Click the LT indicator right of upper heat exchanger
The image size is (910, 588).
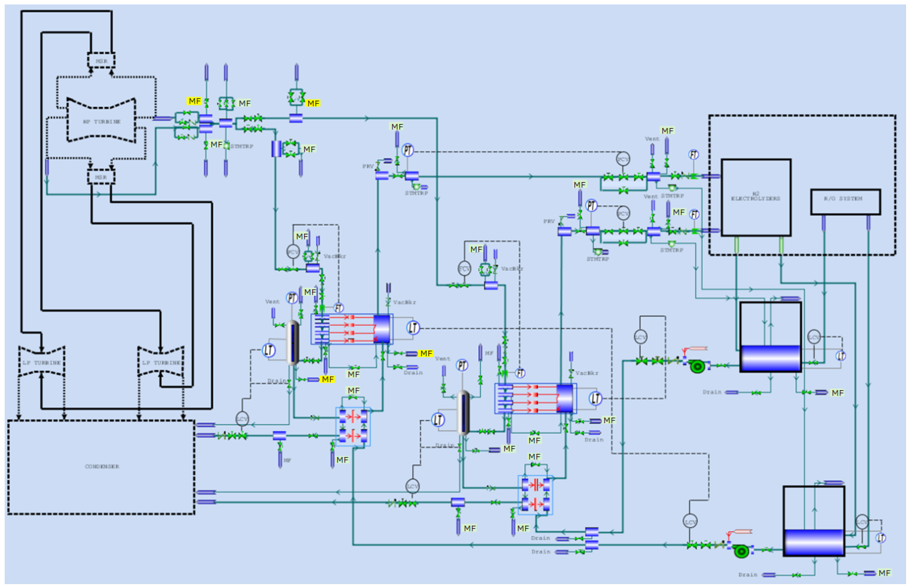(413, 328)
